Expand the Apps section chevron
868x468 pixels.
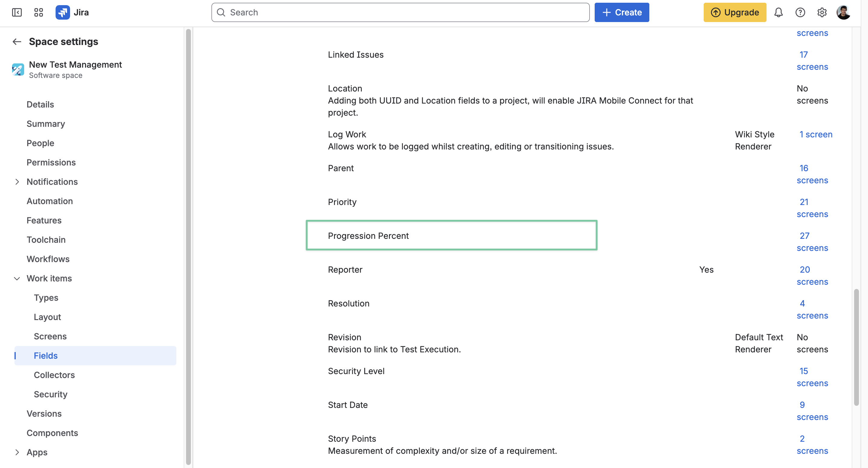(x=17, y=453)
